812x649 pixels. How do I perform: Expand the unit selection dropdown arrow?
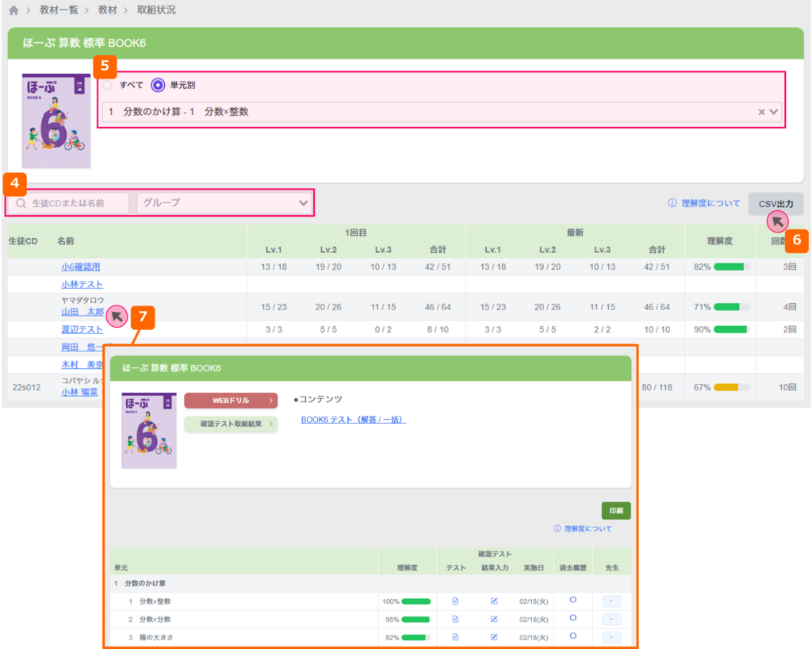774,113
